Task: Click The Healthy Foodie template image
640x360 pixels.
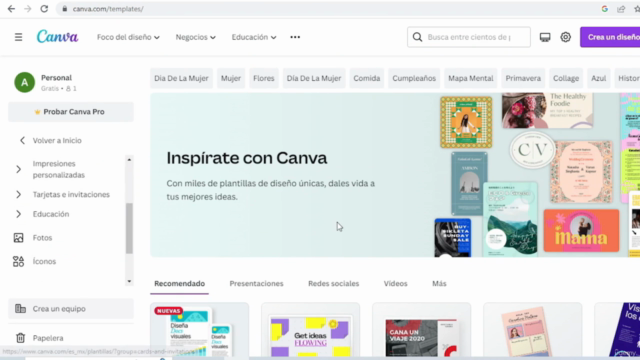Action: coord(547,110)
